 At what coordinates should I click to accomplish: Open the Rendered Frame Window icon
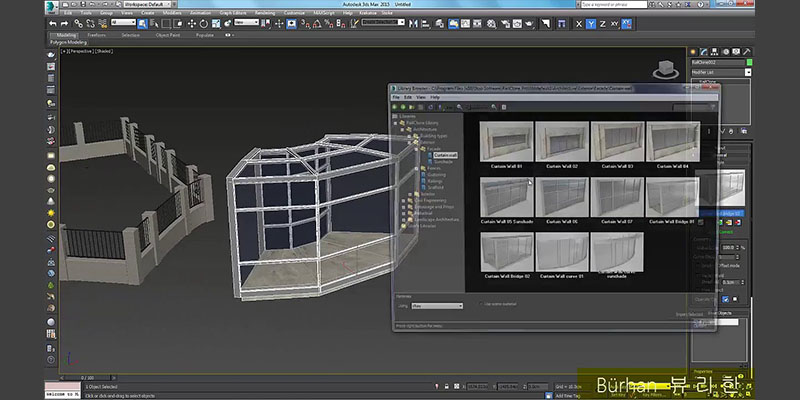pyautogui.click(x=517, y=23)
